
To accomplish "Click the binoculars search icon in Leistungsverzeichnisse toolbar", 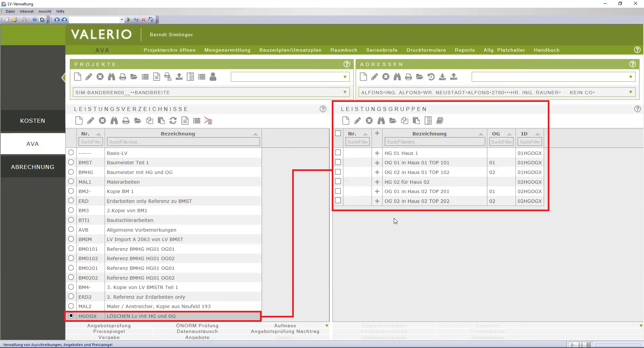I will pos(114,121).
